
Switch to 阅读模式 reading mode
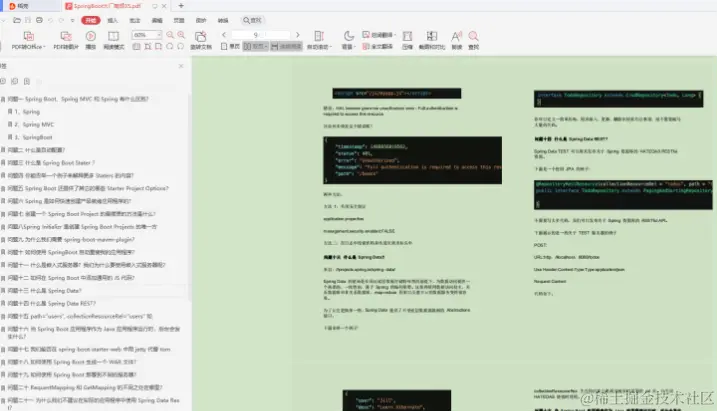click(113, 40)
